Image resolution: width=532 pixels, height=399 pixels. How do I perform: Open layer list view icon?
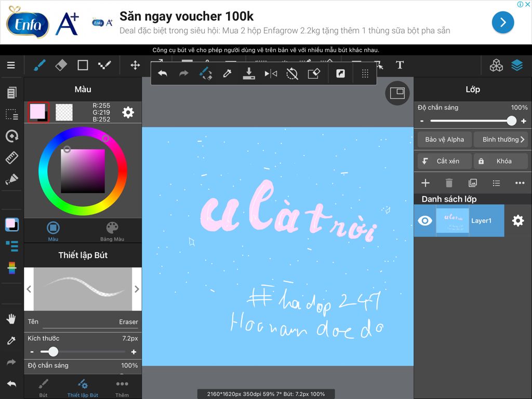496,183
